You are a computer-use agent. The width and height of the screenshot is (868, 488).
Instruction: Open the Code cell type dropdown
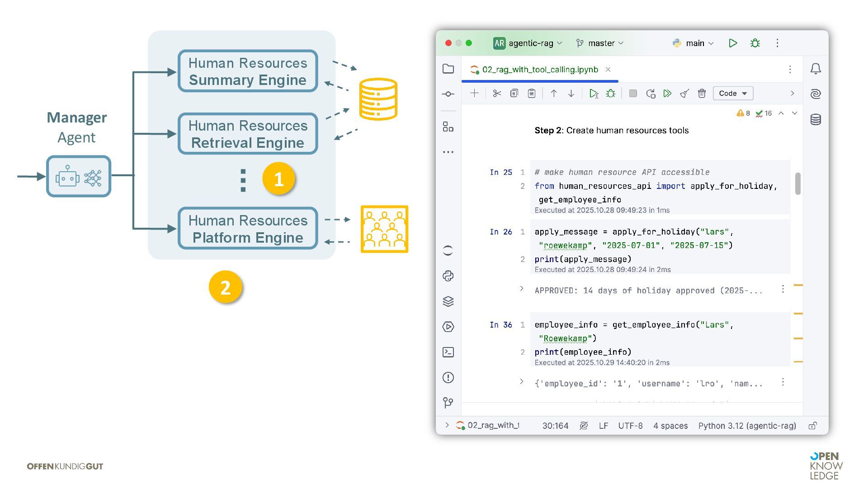coord(733,94)
